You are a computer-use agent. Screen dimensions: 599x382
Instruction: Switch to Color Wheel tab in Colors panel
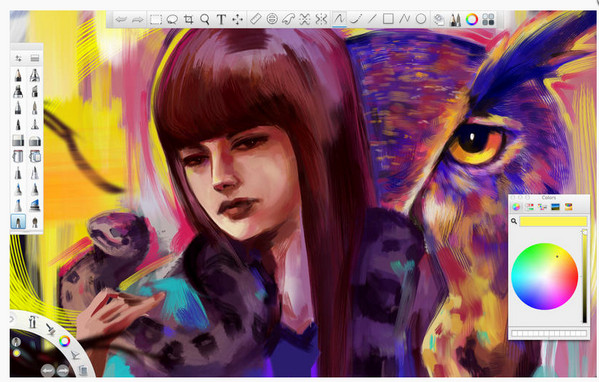pos(516,207)
